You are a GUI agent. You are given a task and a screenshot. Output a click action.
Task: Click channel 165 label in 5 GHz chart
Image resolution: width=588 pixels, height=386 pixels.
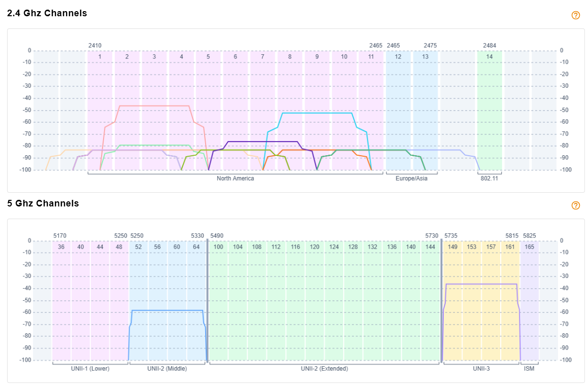[530, 247]
